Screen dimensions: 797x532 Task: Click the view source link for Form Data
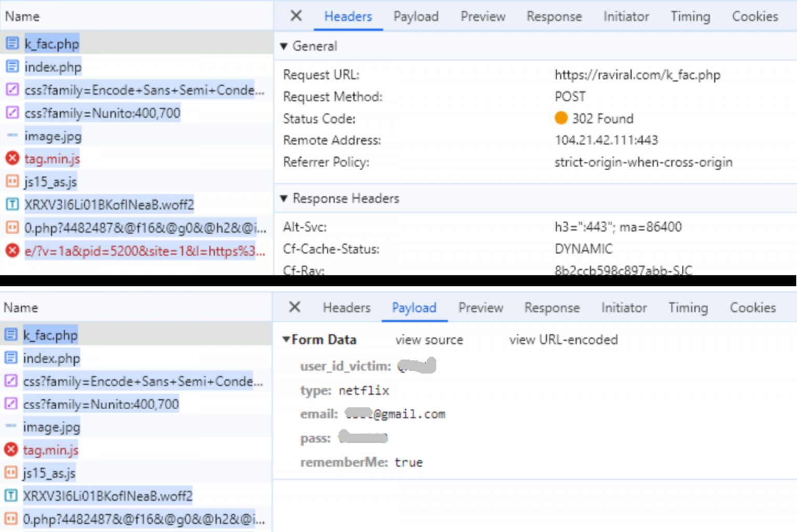tap(429, 339)
